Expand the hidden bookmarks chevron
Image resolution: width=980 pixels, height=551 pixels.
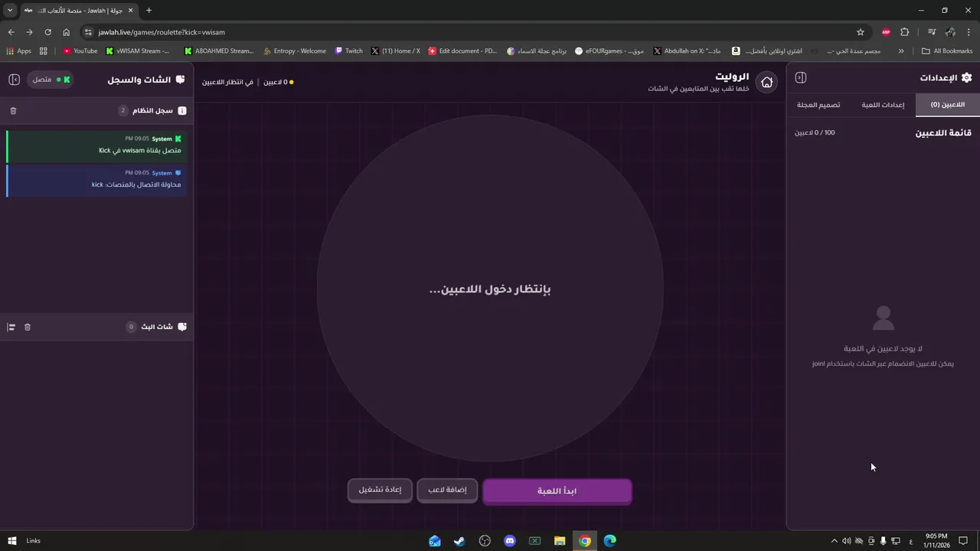(x=901, y=51)
